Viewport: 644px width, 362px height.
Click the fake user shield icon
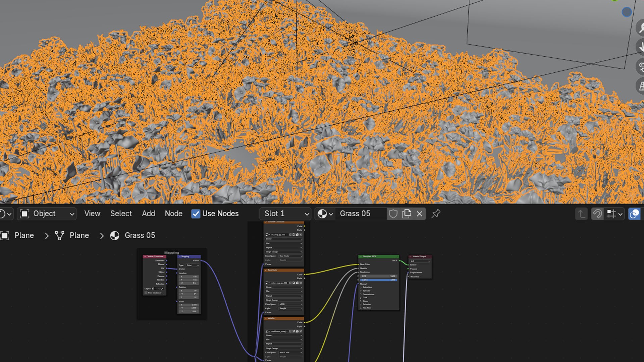pyautogui.click(x=393, y=214)
